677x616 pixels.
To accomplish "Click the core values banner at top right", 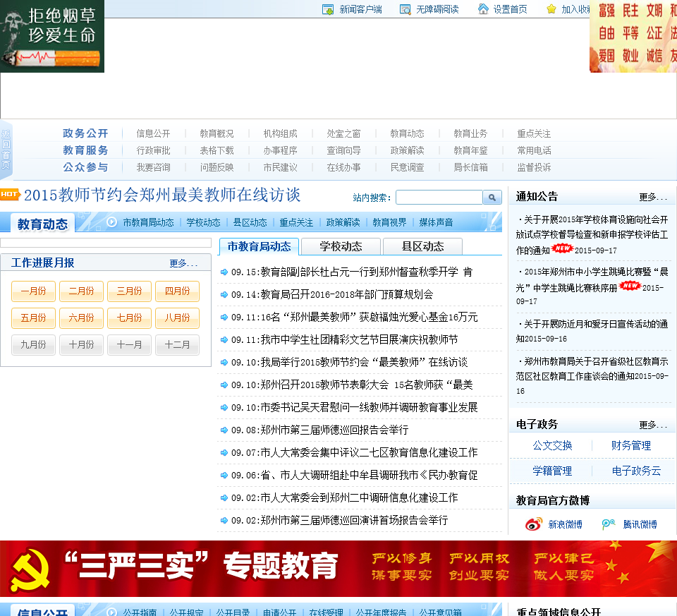I will [633, 36].
